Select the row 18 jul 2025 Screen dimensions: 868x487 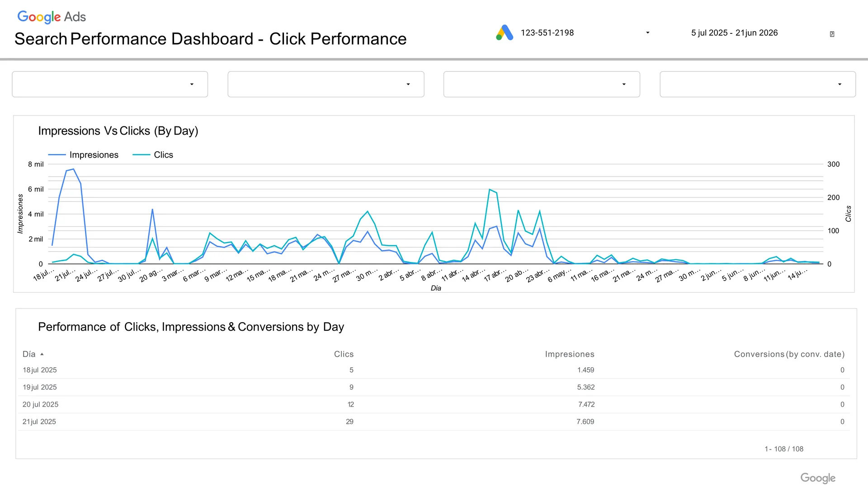[x=434, y=370]
